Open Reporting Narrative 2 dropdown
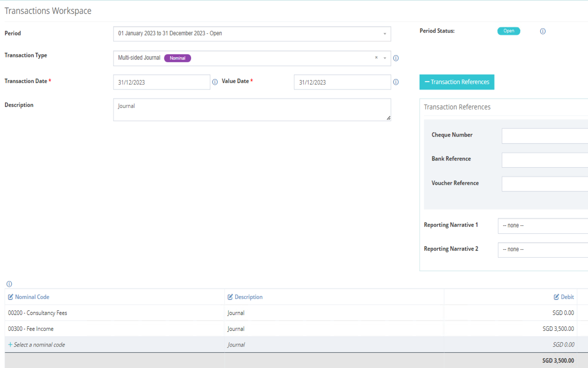This screenshot has height=368, width=588. click(542, 250)
